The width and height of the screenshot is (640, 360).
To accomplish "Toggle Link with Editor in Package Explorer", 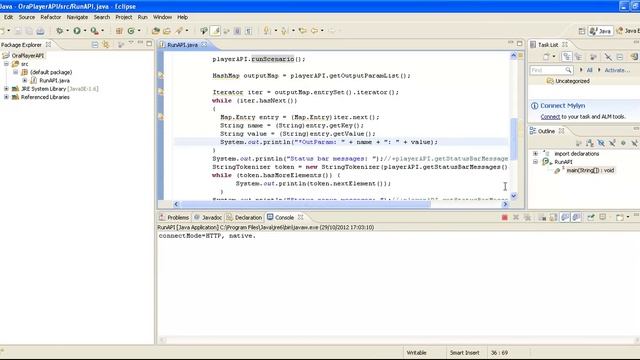I will pyautogui.click(x=106, y=44).
